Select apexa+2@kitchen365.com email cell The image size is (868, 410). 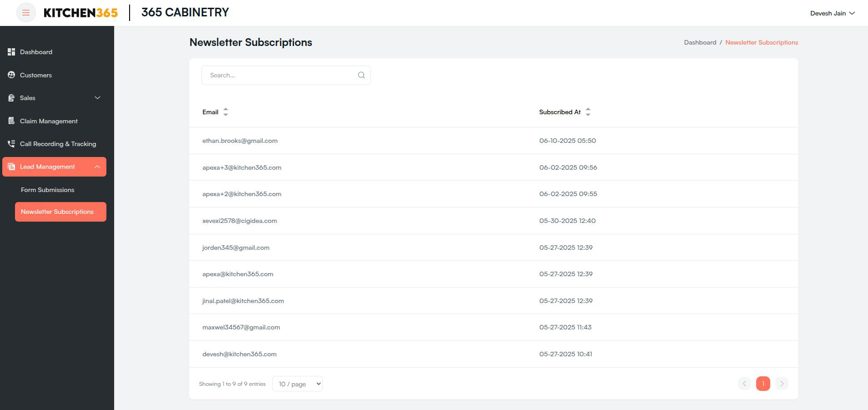click(242, 194)
